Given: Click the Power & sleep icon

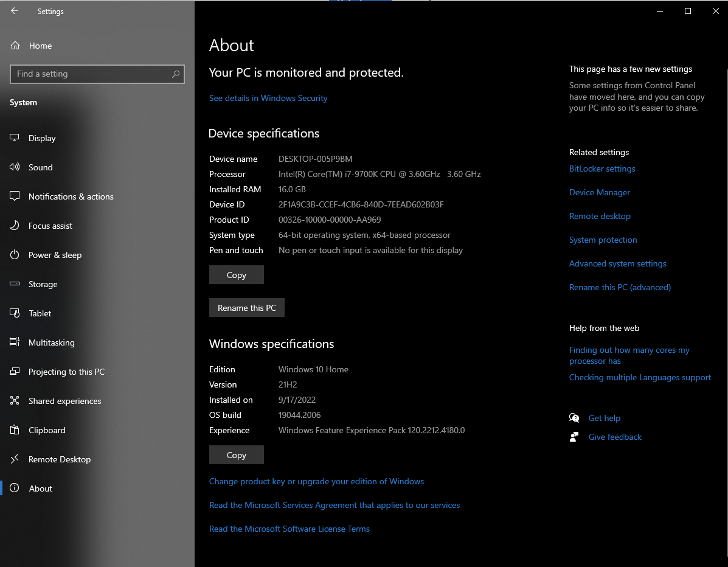Looking at the screenshot, I should point(15,254).
